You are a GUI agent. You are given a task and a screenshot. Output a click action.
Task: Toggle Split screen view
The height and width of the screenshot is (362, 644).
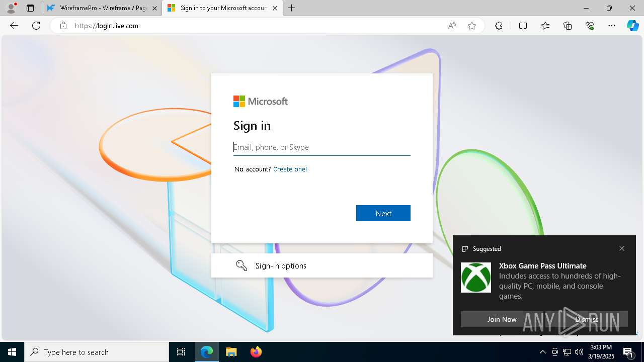click(x=523, y=26)
